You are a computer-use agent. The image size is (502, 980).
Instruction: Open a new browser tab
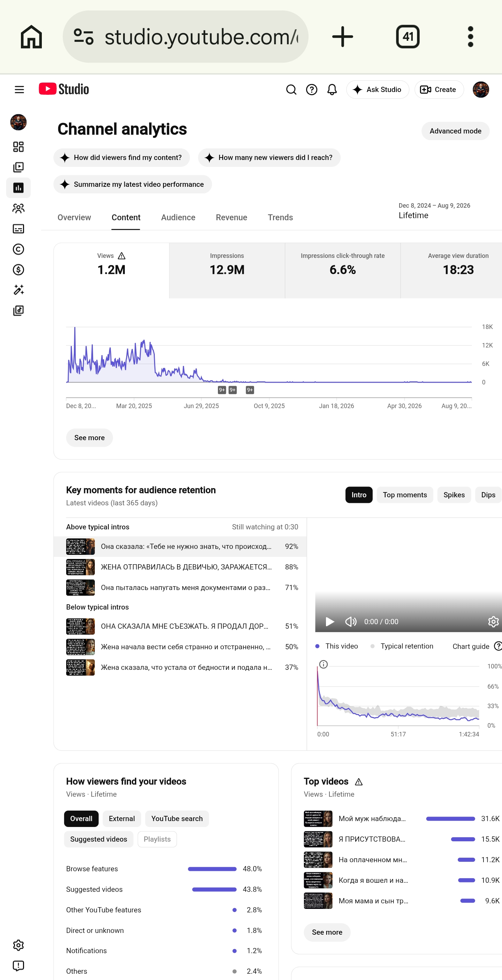coord(343,37)
